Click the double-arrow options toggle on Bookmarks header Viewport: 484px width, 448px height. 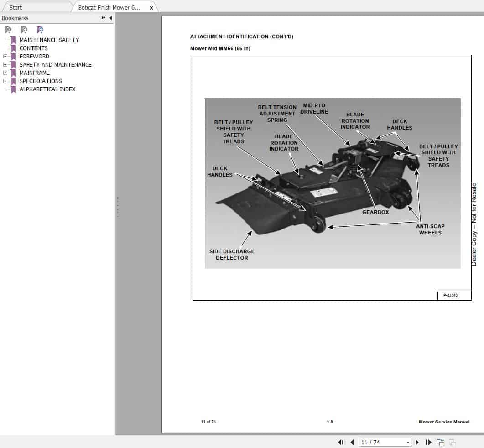[104, 18]
